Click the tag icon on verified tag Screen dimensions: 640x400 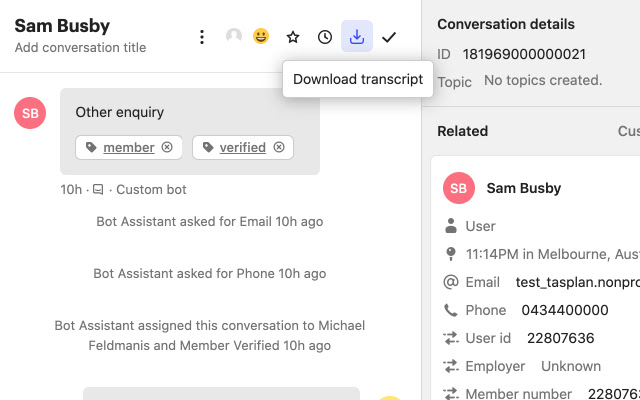[x=208, y=147]
